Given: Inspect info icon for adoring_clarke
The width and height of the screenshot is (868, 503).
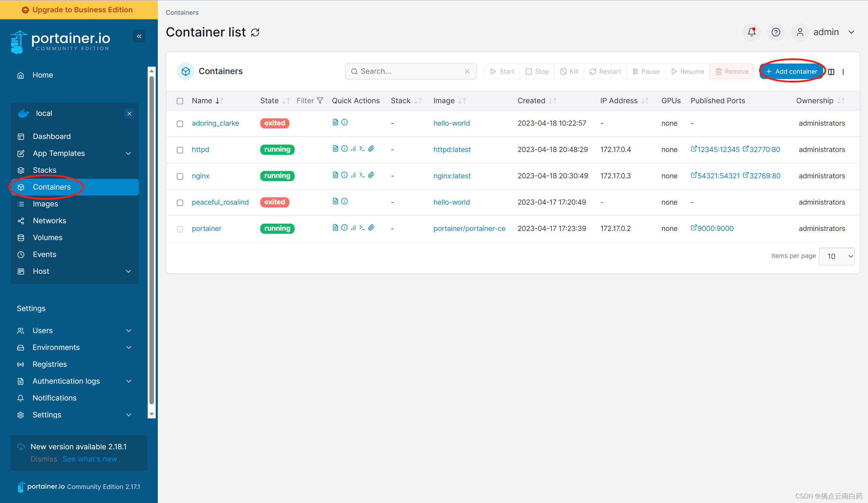Looking at the screenshot, I should 344,123.
